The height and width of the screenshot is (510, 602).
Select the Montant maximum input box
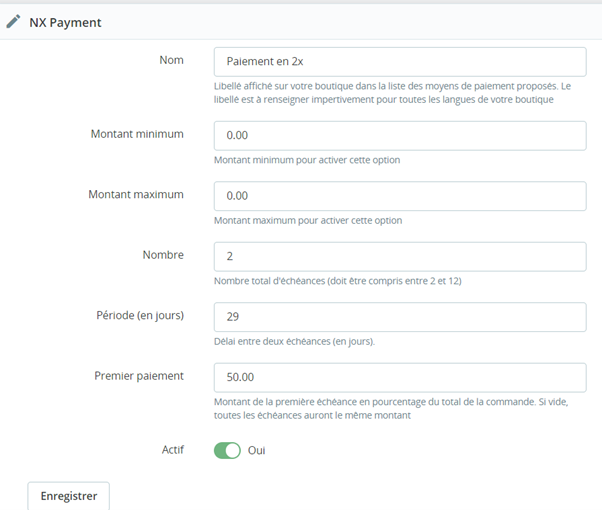click(x=400, y=196)
